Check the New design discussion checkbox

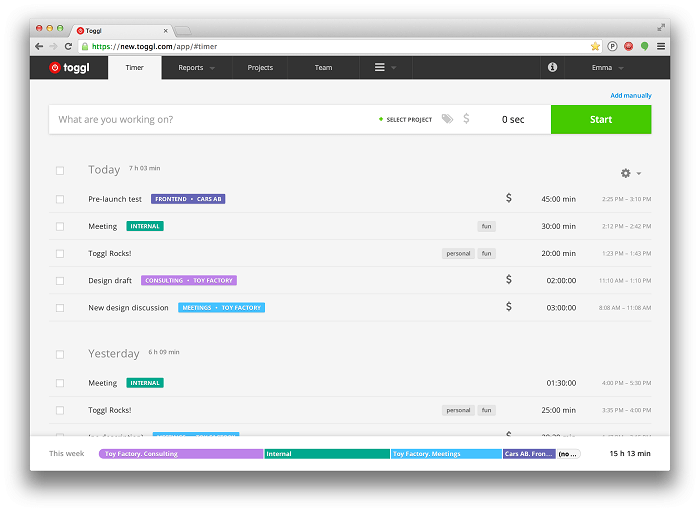(60, 308)
